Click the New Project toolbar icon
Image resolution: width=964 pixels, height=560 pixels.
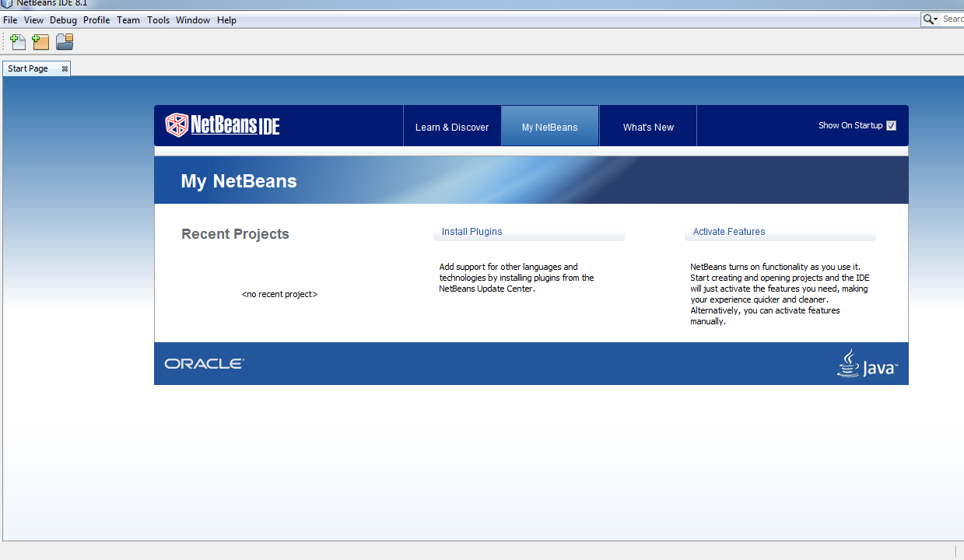40,42
